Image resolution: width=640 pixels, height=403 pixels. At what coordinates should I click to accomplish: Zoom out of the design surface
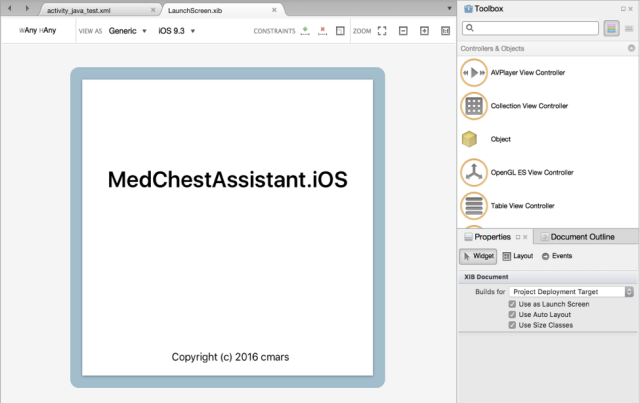403,31
